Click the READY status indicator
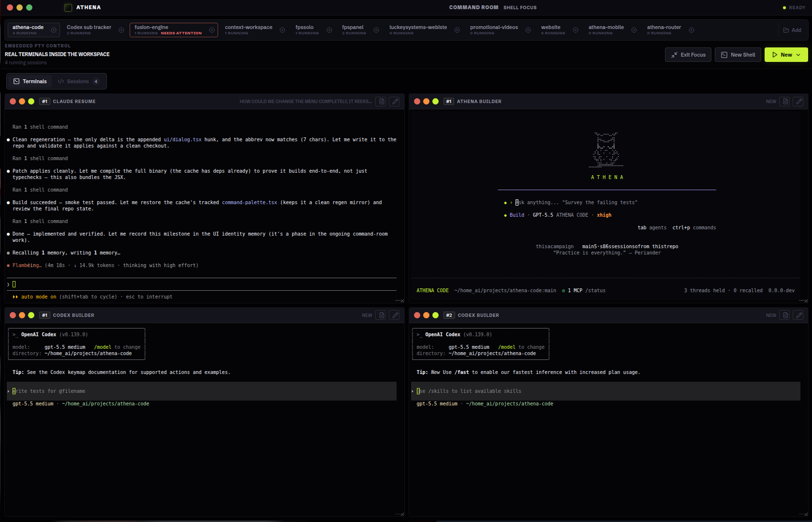Image resolution: width=812 pixels, height=522 pixels. click(794, 8)
